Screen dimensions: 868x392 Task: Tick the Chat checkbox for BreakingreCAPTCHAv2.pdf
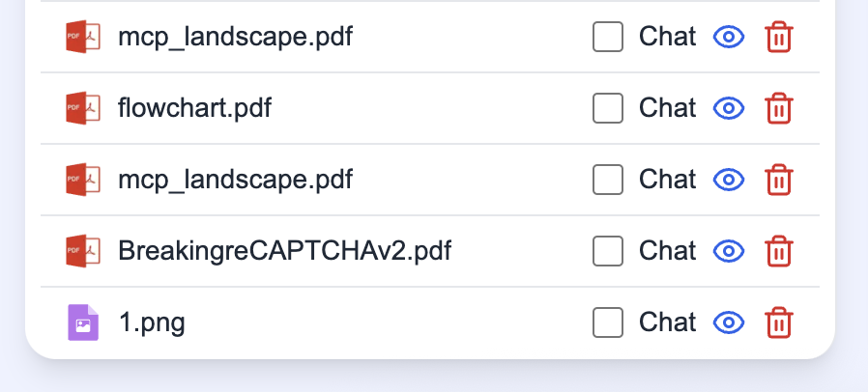pos(608,251)
